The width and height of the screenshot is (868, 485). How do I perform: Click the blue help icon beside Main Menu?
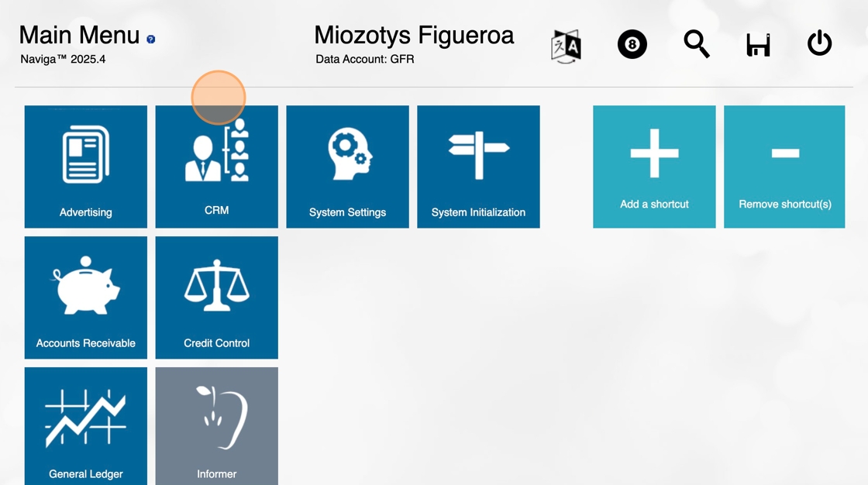[150, 39]
